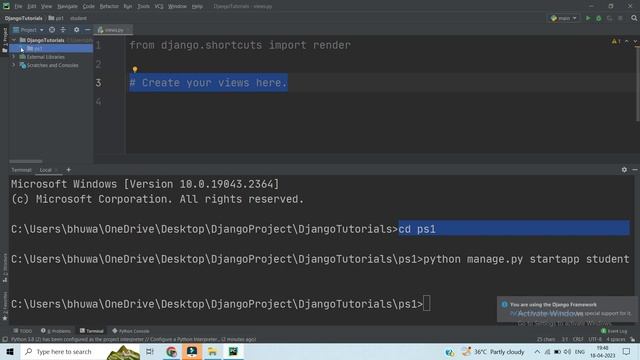Click the taskbar search box

pos(80,352)
